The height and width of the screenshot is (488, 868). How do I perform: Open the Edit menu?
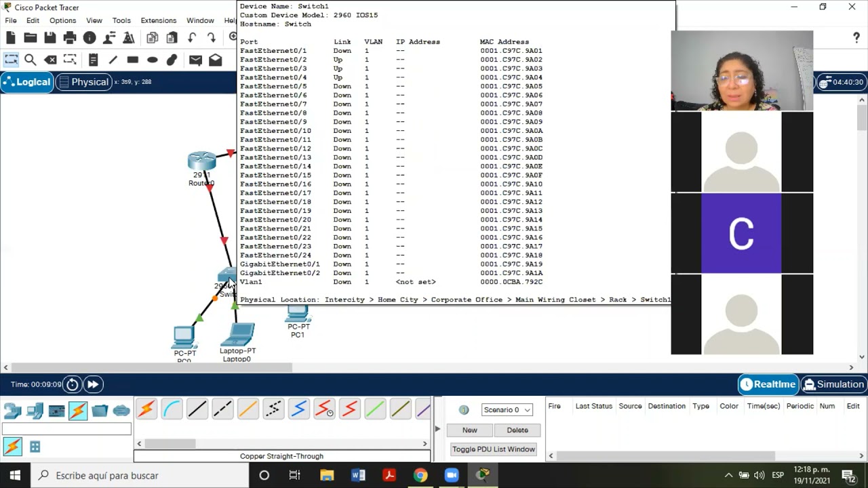pos(33,20)
